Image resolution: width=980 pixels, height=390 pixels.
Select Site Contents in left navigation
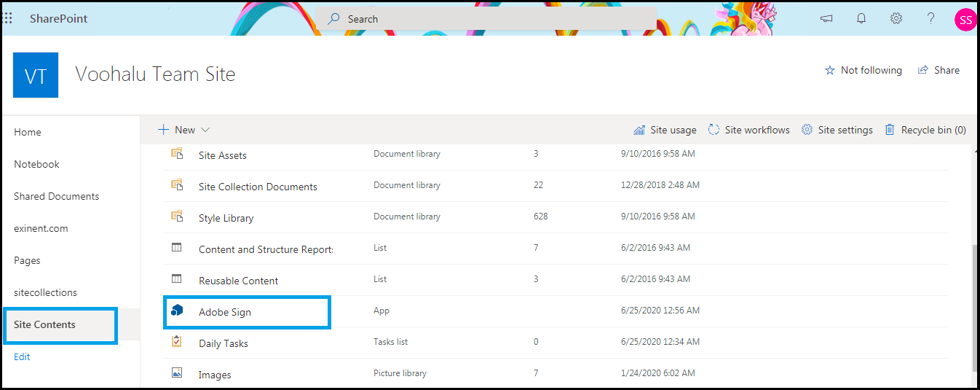44,324
